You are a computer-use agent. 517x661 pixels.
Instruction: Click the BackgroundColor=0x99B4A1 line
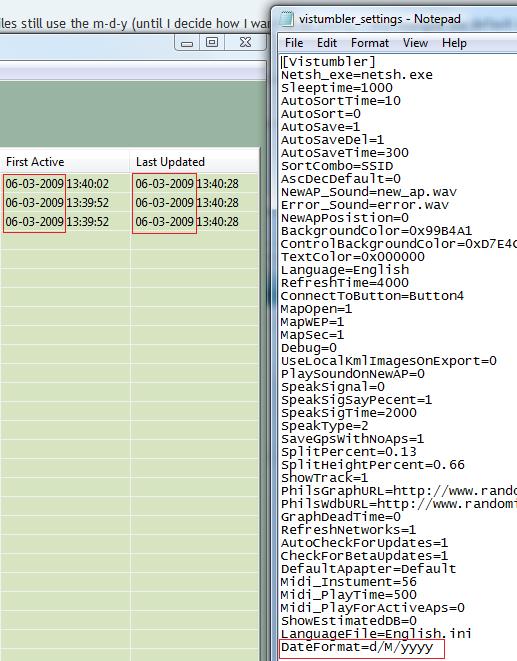[x=376, y=231]
